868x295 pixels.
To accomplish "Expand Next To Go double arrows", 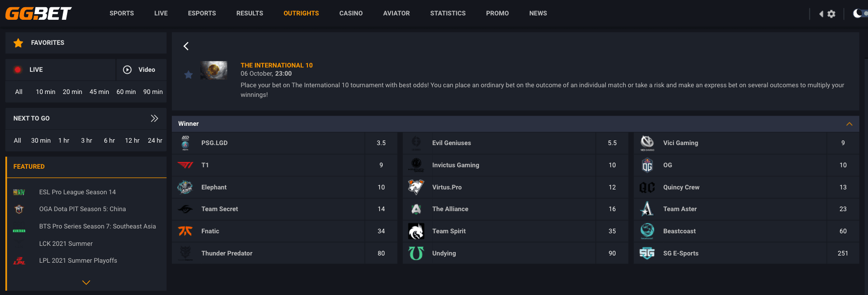I will [x=154, y=119].
